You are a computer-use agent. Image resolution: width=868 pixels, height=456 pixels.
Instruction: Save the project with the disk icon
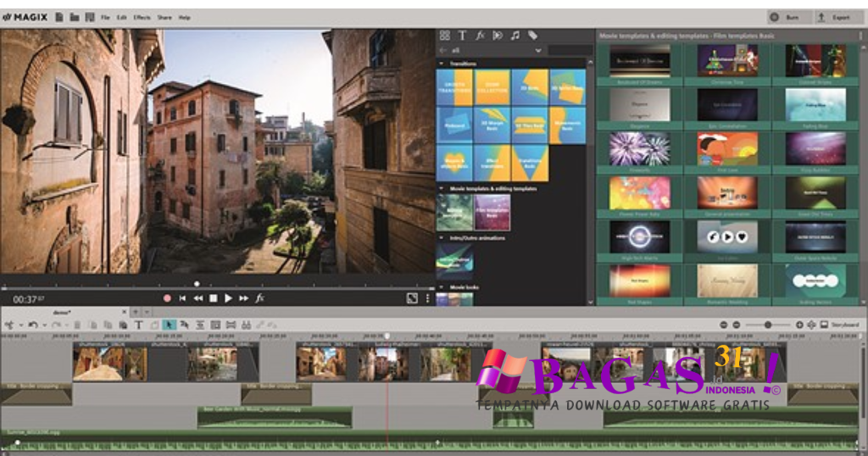pos(90,17)
